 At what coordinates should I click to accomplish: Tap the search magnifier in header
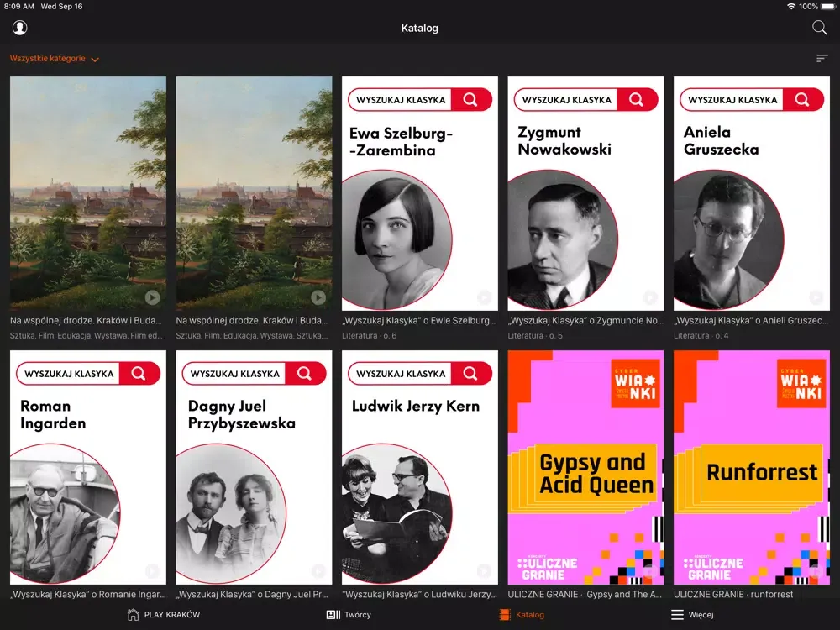tap(819, 28)
